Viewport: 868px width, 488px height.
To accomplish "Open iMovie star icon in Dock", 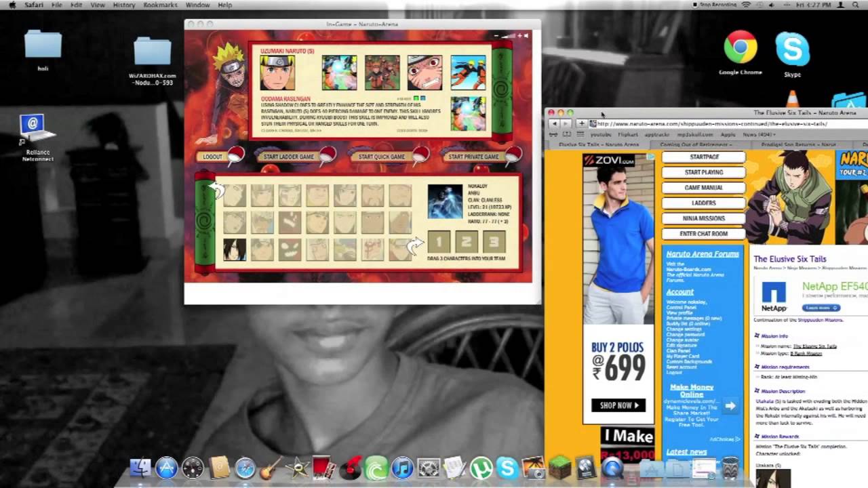I will pyautogui.click(x=297, y=468).
